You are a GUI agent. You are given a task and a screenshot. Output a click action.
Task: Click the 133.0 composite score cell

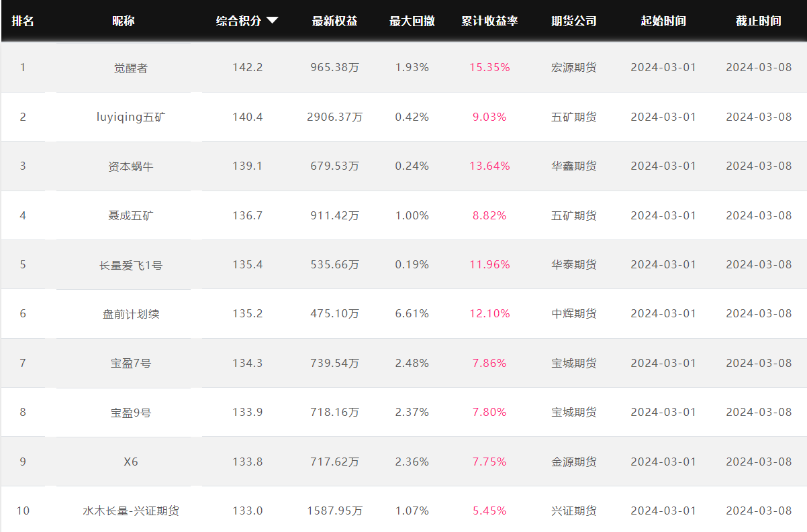coord(248,511)
